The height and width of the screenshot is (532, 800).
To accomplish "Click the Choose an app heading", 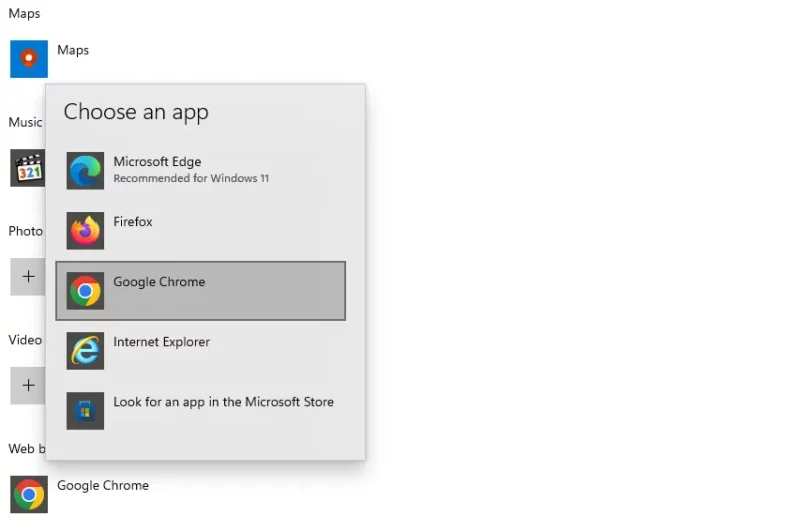I will coord(136,112).
